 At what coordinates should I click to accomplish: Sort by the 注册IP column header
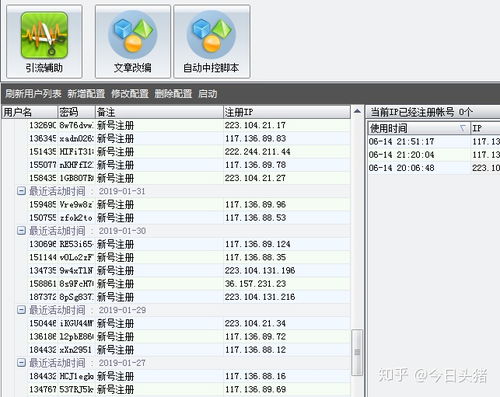(x=287, y=112)
